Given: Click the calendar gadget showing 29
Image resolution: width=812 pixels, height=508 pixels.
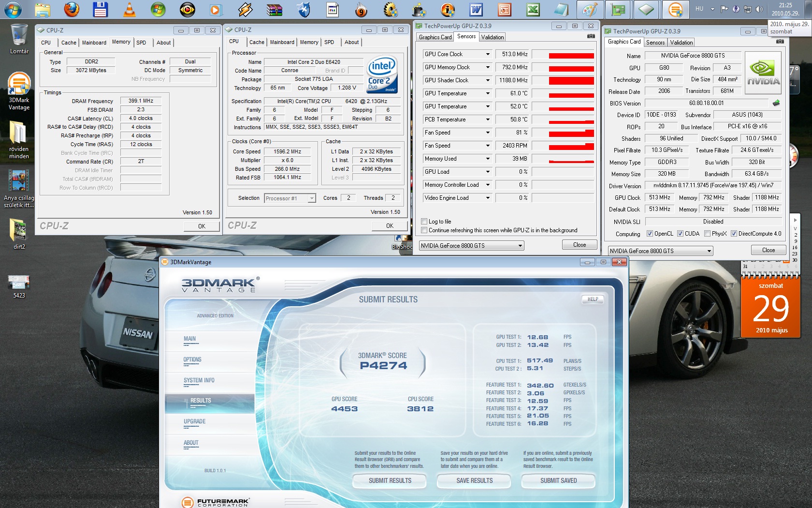Looking at the screenshot, I should (x=771, y=305).
